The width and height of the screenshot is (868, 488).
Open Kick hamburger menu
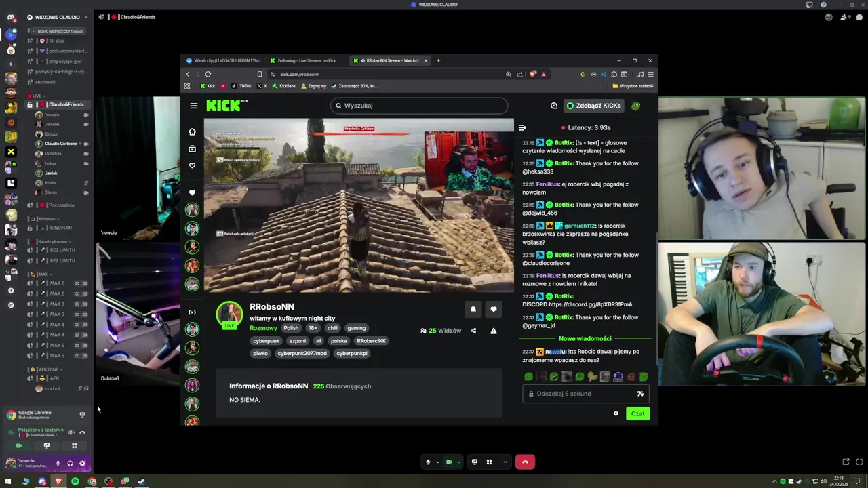pyautogui.click(x=194, y=106)
